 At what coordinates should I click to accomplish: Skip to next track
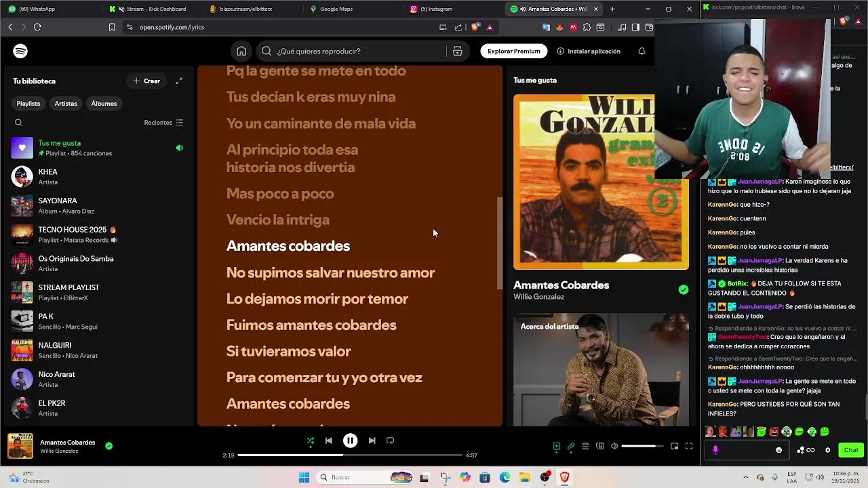click(372, 441)
